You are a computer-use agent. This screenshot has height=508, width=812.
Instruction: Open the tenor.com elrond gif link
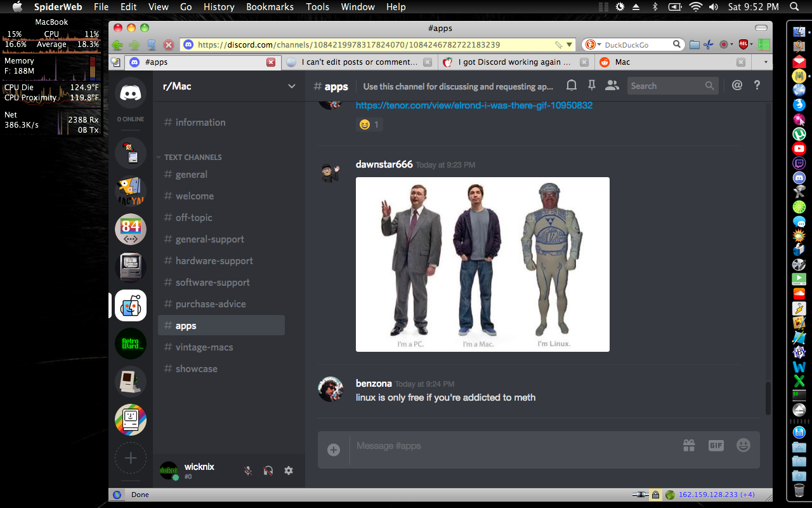[x=474, y=105]
